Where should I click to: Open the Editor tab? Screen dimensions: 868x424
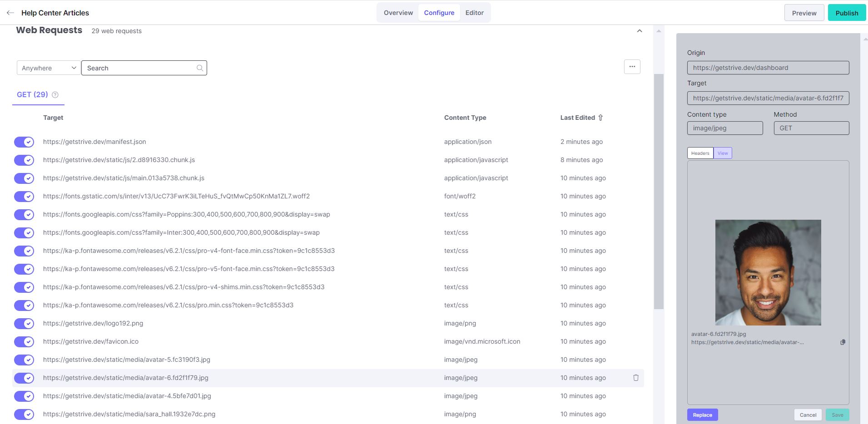[x=475, y=13]
